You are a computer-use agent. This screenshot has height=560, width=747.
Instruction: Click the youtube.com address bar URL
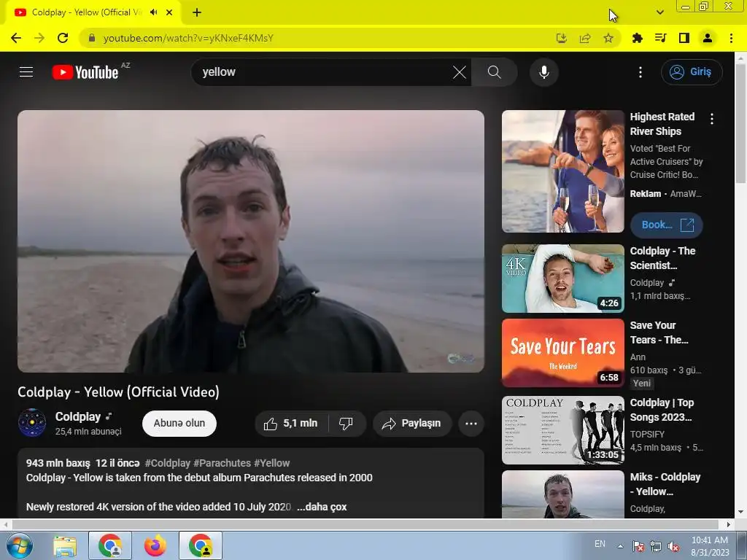click(x=188, y=38)
